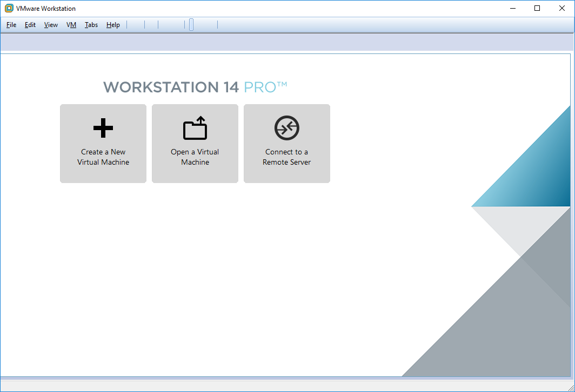Click the window resize grip in bottom corner
The width and height of the screenshot is (575, 392).
point(571,388)
